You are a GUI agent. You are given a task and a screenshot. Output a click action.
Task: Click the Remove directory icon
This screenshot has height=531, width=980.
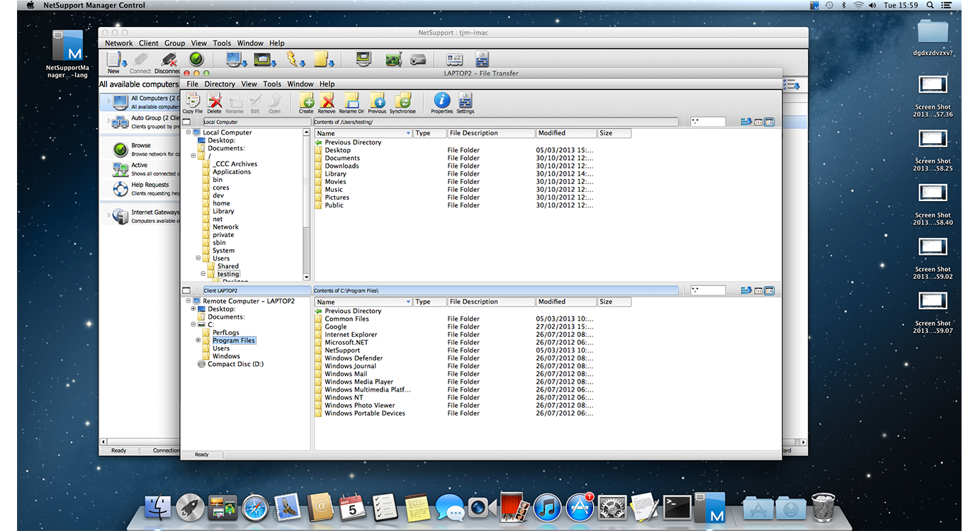pos(327,102)
